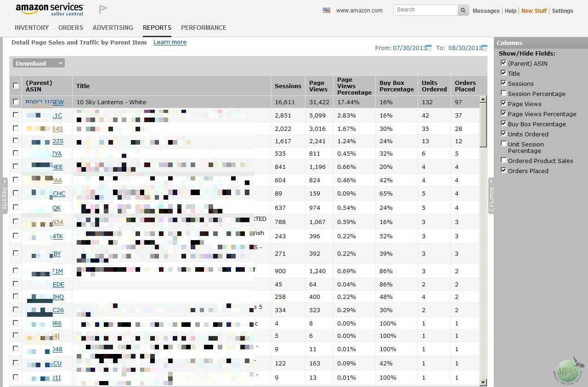Screen dimensions: 588x387
Task: Open the Advertising menu
Action: point(113,28)
